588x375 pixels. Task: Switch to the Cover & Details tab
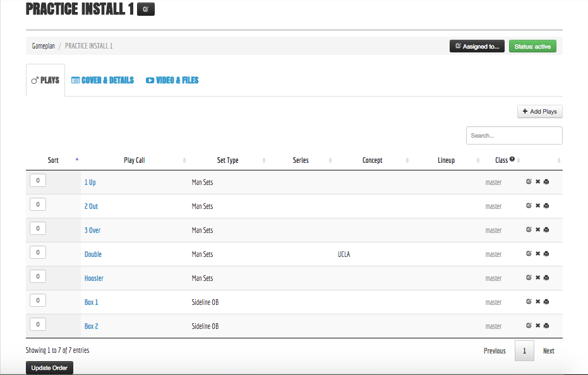click(x=102, y=80)
